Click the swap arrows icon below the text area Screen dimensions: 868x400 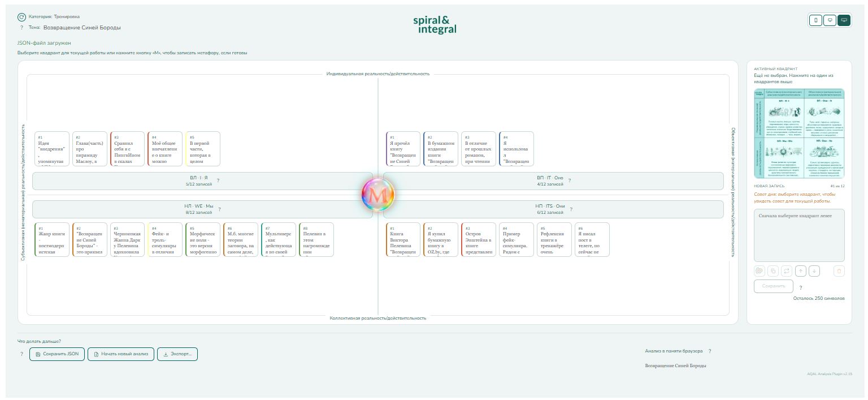pyautogui.click(x=787, y=271)
